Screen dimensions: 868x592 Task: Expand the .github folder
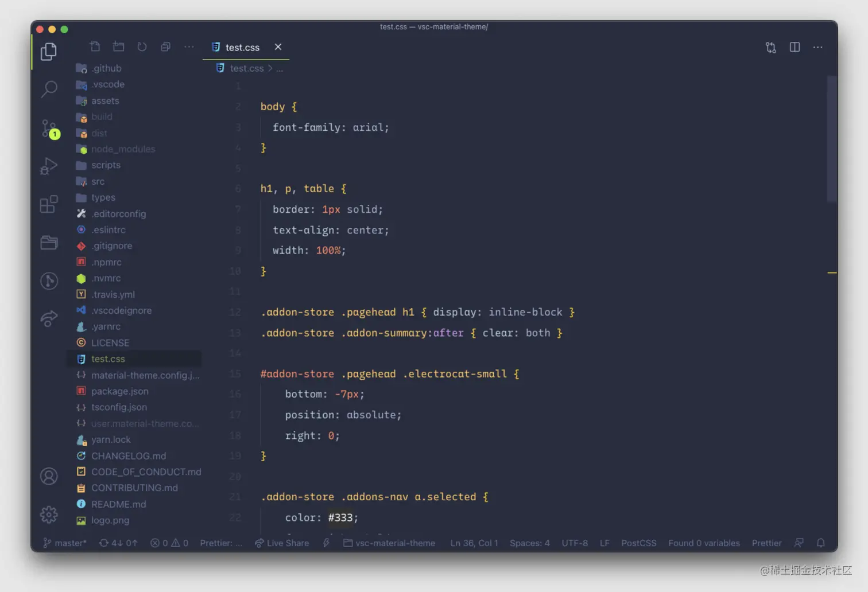pos(107,68)
